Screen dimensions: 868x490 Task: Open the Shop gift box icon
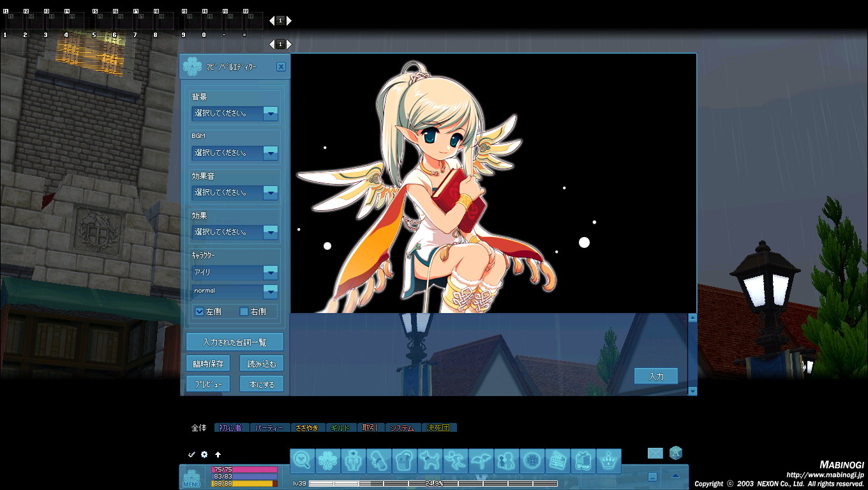pyautogui.click(x=583, y=461)
